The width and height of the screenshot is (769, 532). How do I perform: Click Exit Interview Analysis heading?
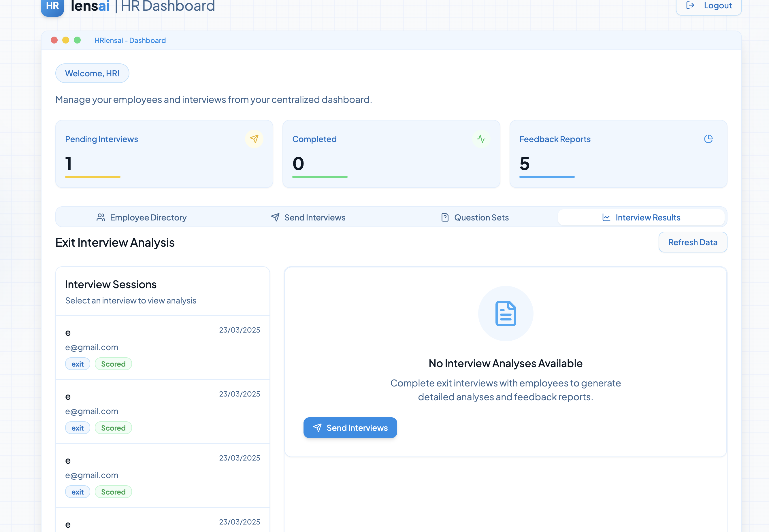(x=115, y=242)
